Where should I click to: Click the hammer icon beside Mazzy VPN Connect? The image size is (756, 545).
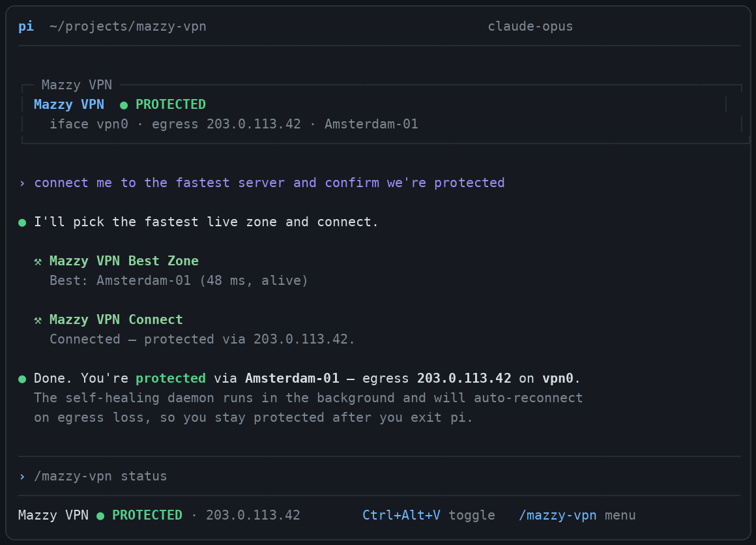38,321
